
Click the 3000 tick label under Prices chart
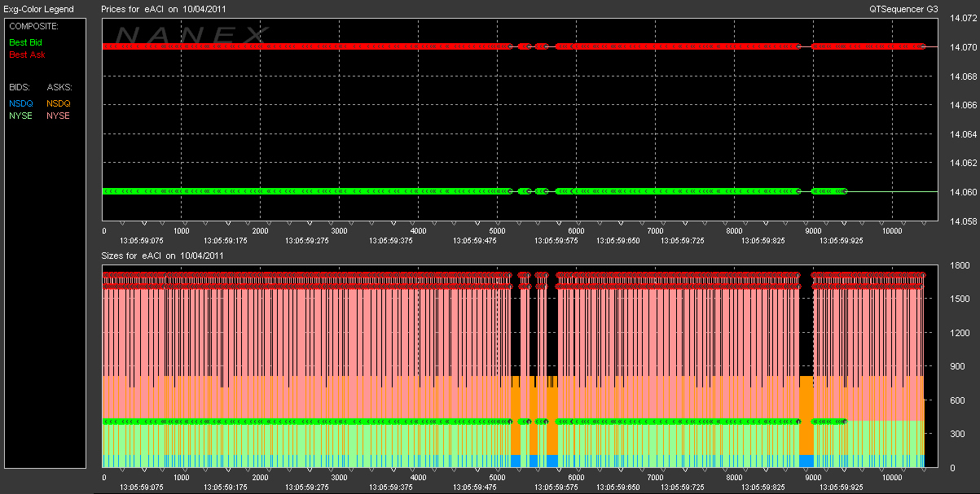pyautogui.click(x=339, y=231)
